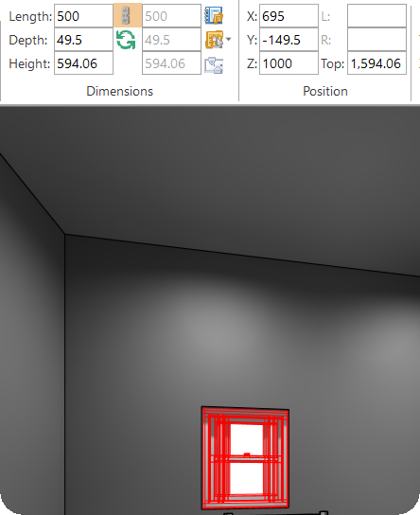Open the blue notebook icon beside Length row
The width and height of the screenshot is (420, 515).
(214, 15)
